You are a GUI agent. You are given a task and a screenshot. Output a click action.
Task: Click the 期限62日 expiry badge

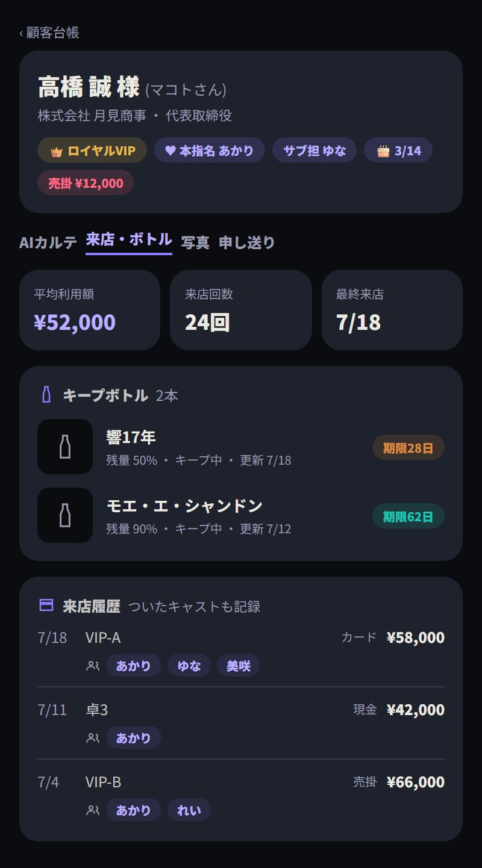click(408, 516)
